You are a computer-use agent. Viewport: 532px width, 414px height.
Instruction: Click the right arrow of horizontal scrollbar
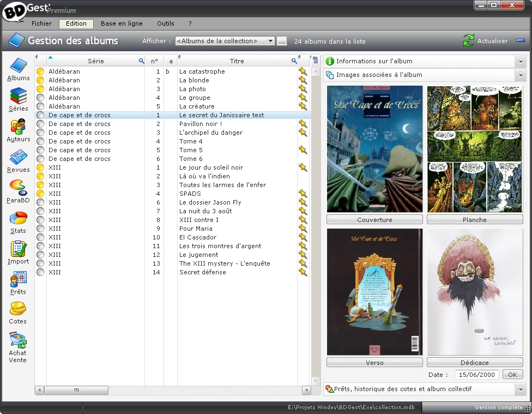click(306, 390)
